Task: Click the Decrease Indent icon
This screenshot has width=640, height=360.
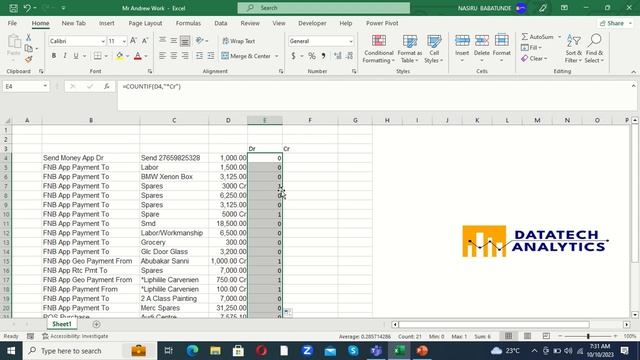Action: click(199, 56)
